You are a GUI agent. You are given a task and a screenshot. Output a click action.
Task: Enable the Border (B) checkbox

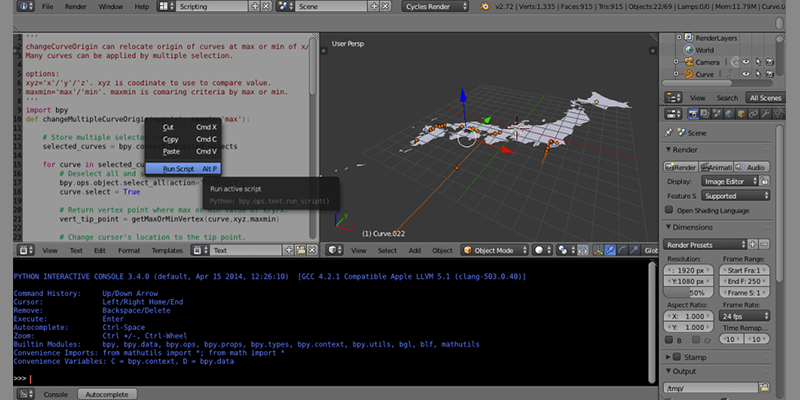tap(669, 340)
